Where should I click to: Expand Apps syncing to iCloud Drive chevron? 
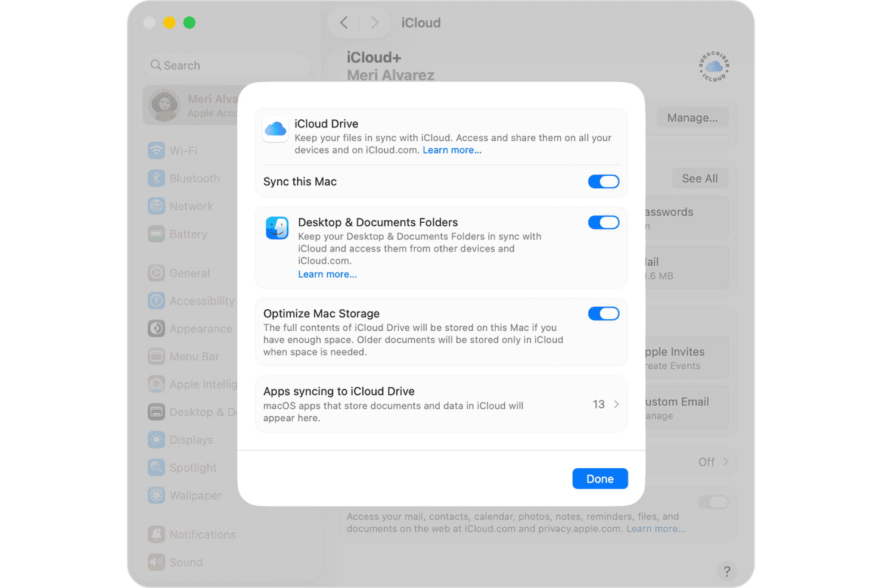pos(616,405)
